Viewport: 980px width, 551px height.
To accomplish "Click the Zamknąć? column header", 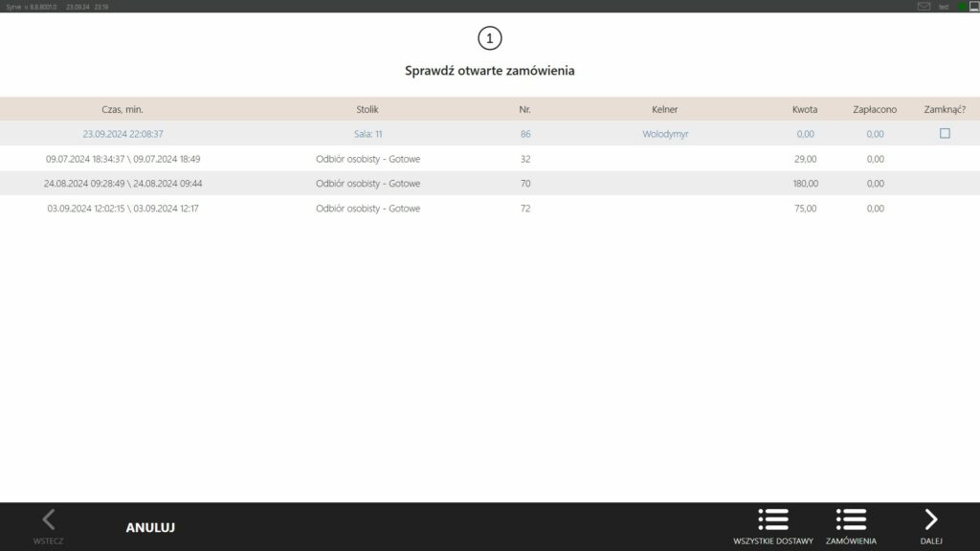I will click(x=944, y=109).
